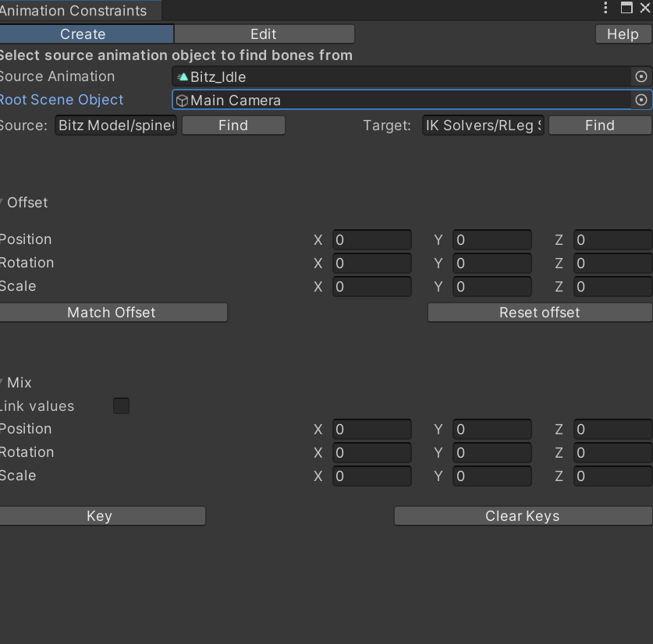Click Offset Rotation Z field
Screen dimensions: 653x644
pyautogui.click(x=613, y=263)
